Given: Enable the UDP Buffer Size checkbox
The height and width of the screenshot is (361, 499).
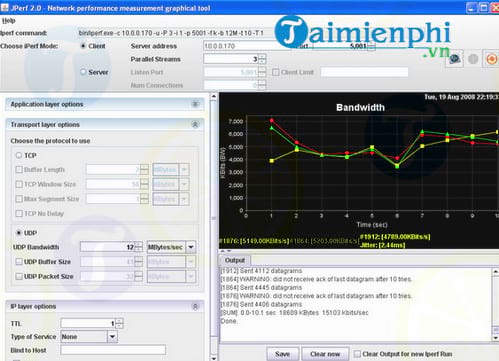Looking at the screenshot, I should pos(19,262).
